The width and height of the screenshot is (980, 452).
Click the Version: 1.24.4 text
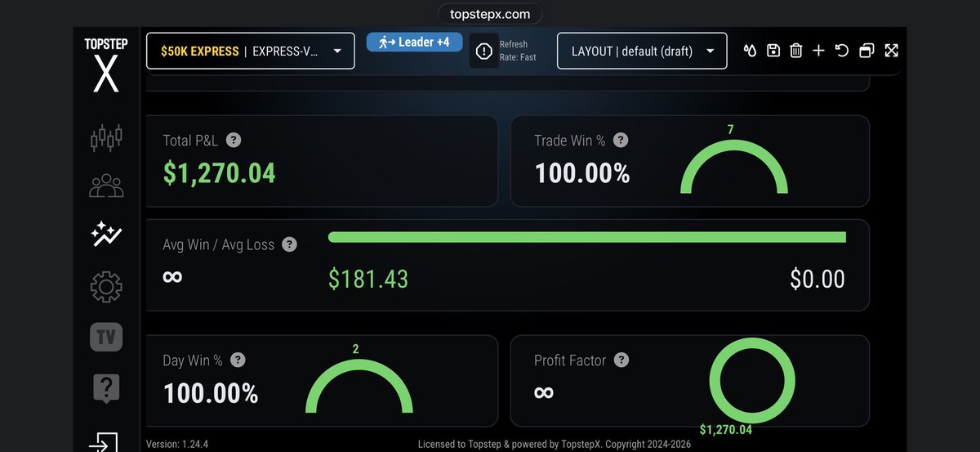click(179, 445)
